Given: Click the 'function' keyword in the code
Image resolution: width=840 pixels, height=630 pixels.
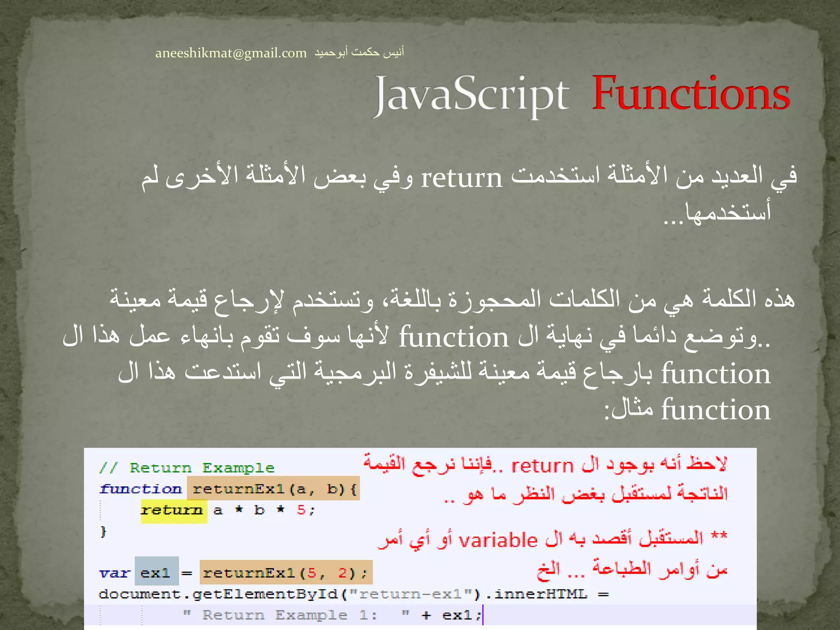Looking at the screenshot, I should coord(140,489).
